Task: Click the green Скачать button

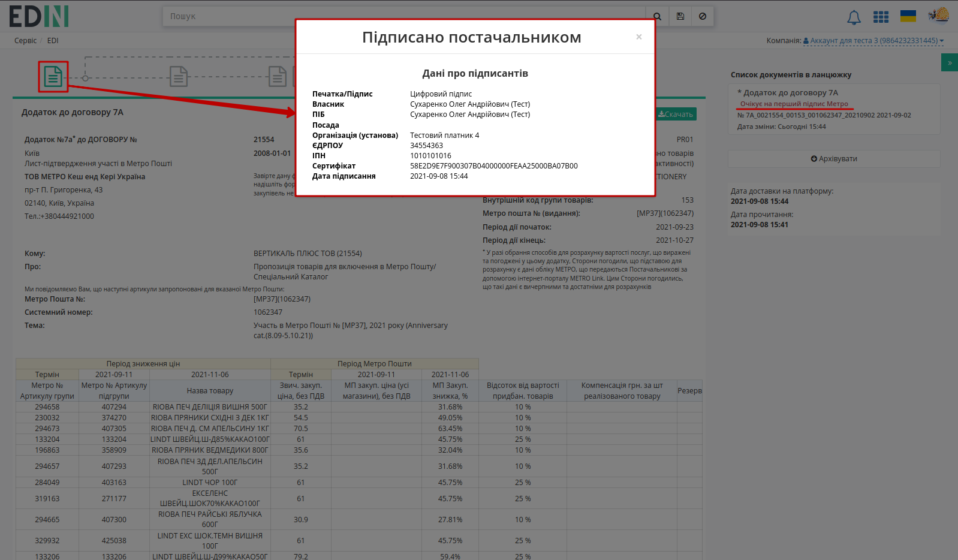Action: point(676,114)
